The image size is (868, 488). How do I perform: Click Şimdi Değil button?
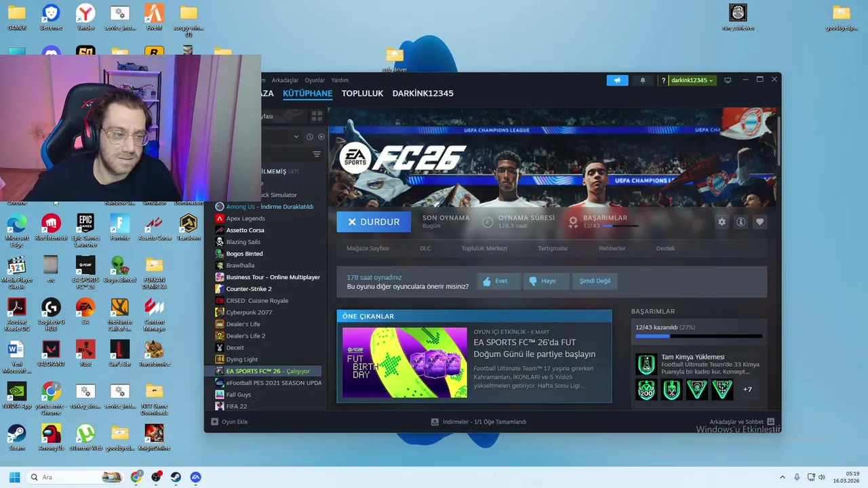click(x=595, y=281)
